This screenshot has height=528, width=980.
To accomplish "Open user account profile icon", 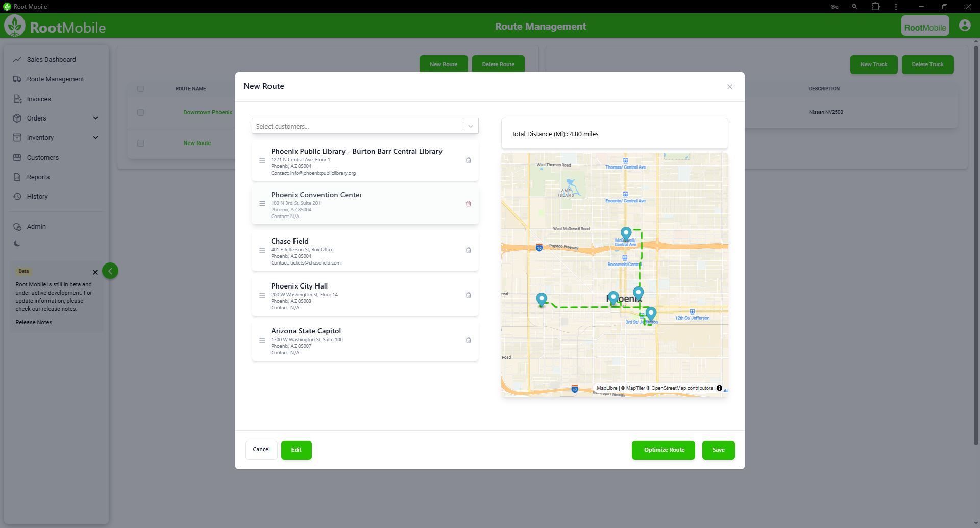I will click(x=964, y=26).
